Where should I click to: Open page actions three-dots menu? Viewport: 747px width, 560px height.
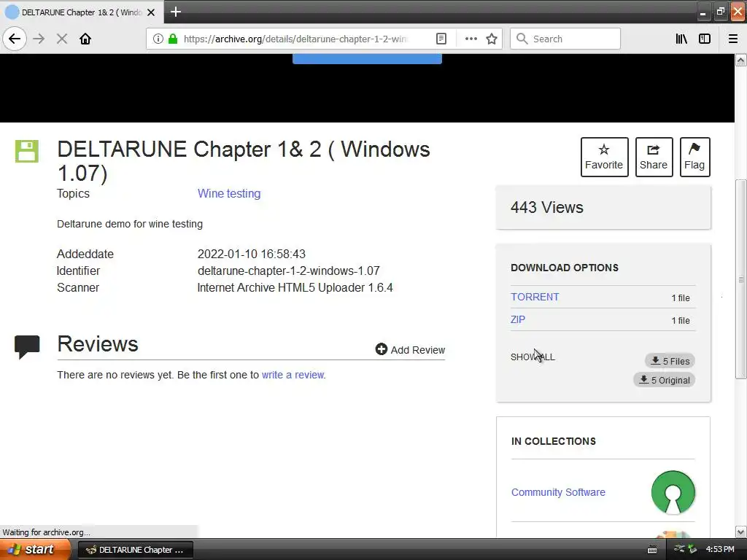point(471,39)
